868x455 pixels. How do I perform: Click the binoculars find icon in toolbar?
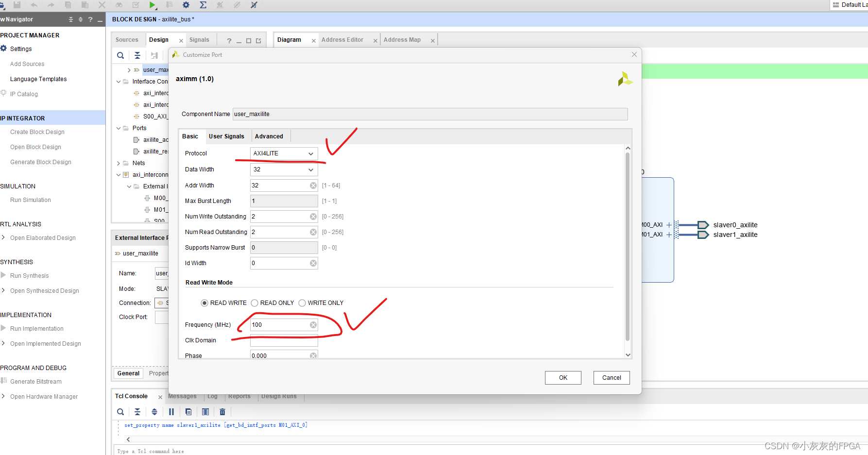[119, 5]
